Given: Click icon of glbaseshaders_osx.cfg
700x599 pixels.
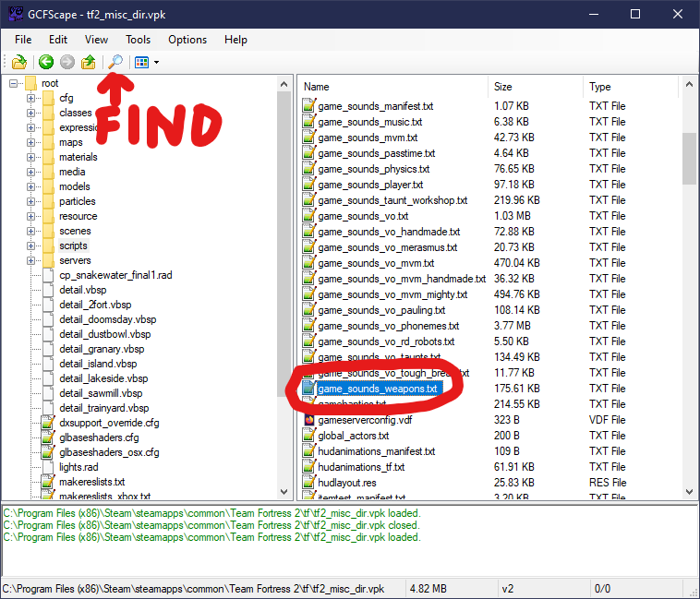Looking at the screenshot, I should coord(48,452).
